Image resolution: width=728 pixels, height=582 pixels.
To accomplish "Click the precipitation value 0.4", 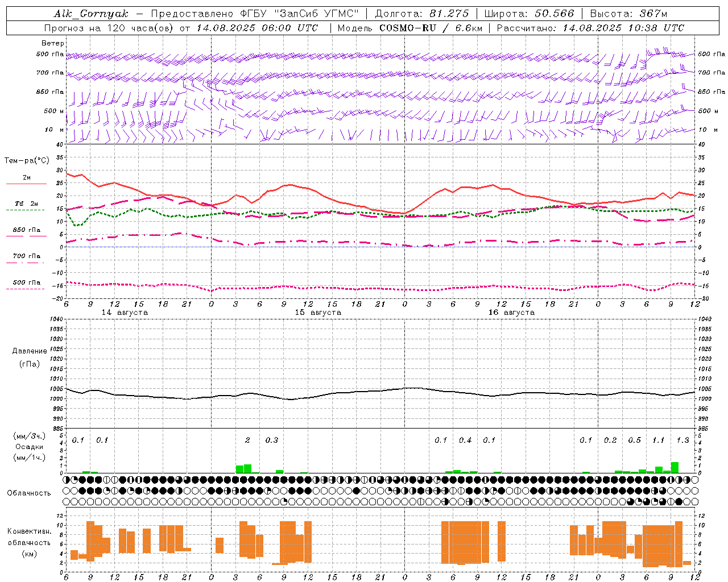I will (465, 440).
